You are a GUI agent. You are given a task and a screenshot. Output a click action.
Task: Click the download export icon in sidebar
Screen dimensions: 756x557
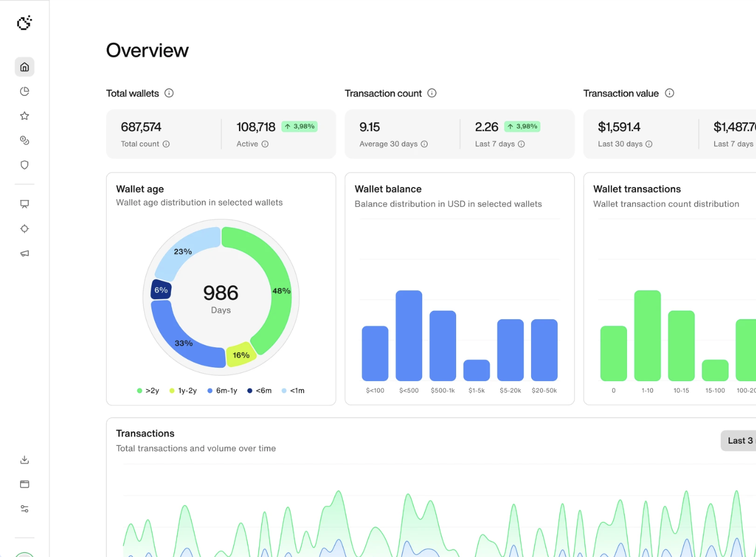pyautogui.click(x=24, y=459)
